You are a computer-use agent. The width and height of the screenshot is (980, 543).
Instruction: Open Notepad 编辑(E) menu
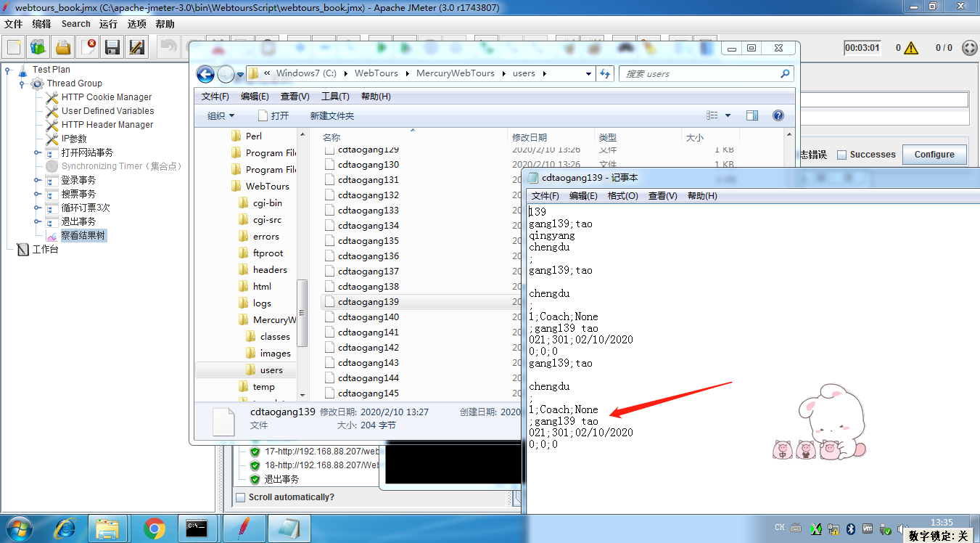[x=583, y=196]
